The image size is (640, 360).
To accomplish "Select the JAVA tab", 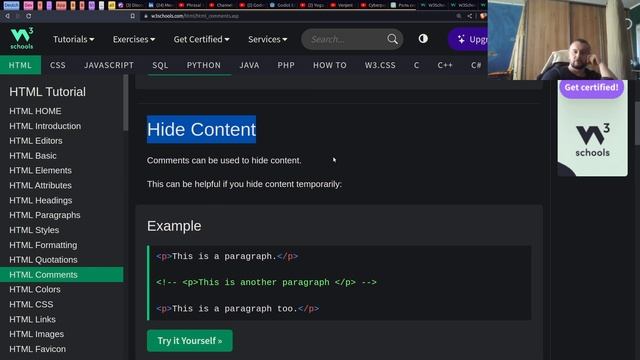I will click(249, 65).
